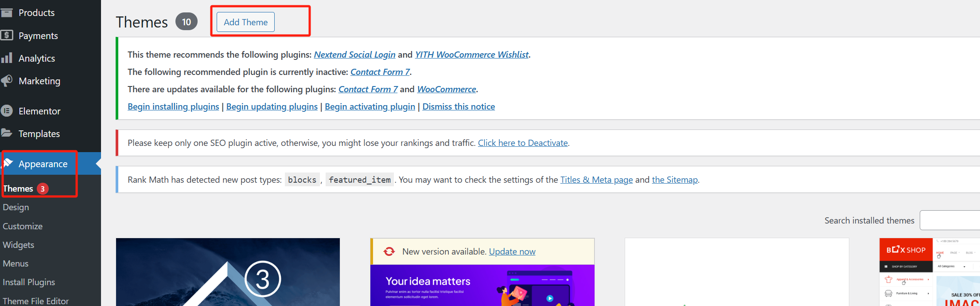Click the Nextend Social Login link
The image size is (980, 306).
(x=354, y=55)
